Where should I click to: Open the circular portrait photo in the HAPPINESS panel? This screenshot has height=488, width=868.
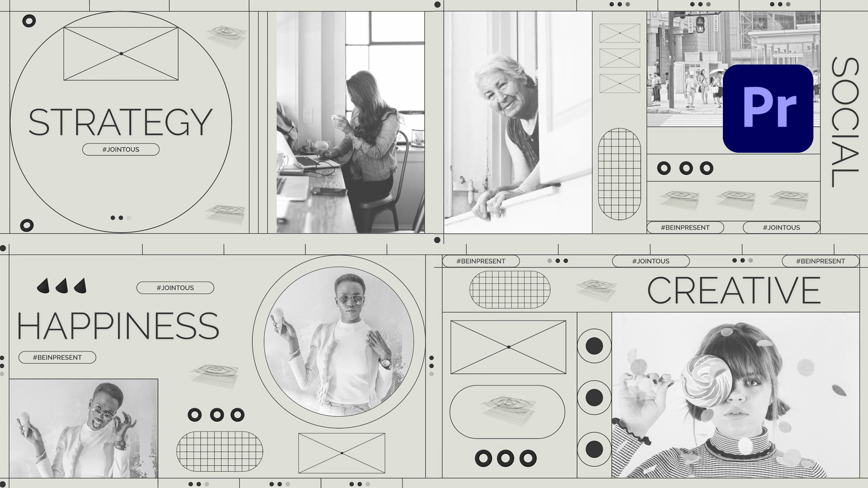pos(339,342)
